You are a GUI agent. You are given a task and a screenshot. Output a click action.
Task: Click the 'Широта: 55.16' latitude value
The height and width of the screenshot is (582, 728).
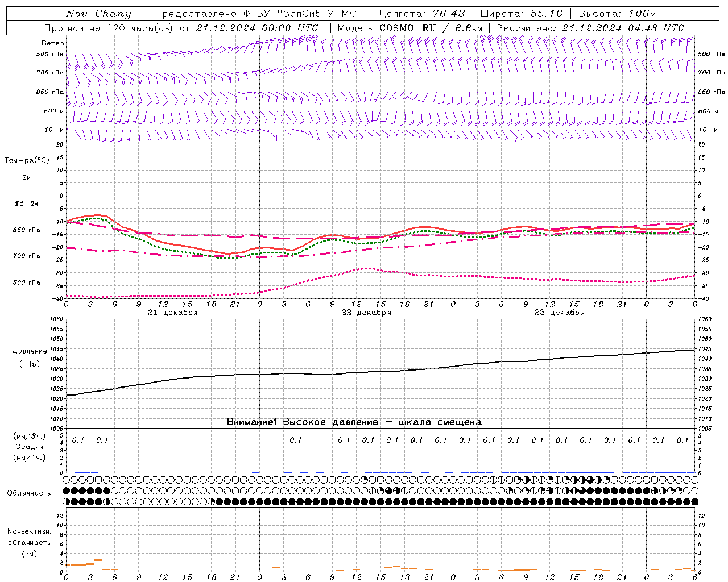point(522,14)
